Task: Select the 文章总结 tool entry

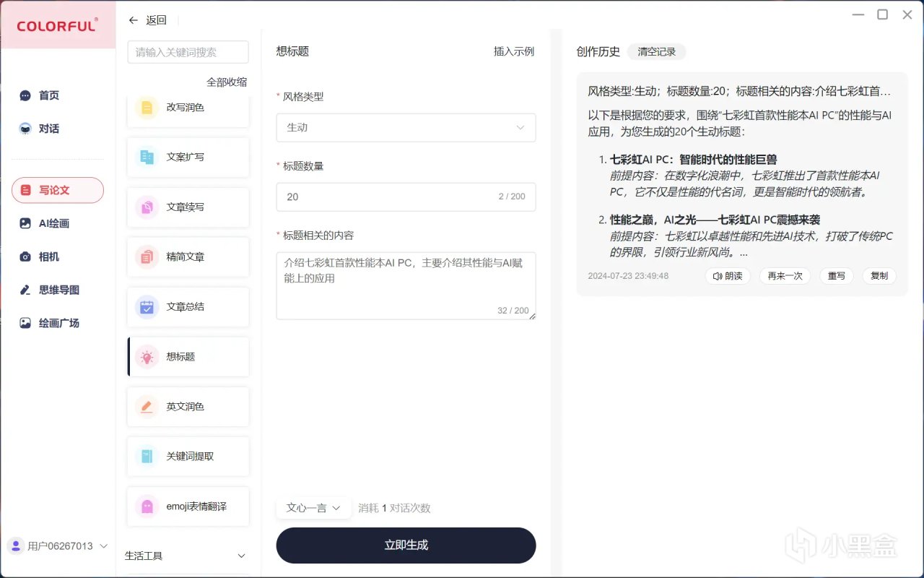Action: click(x=188, y=306)
